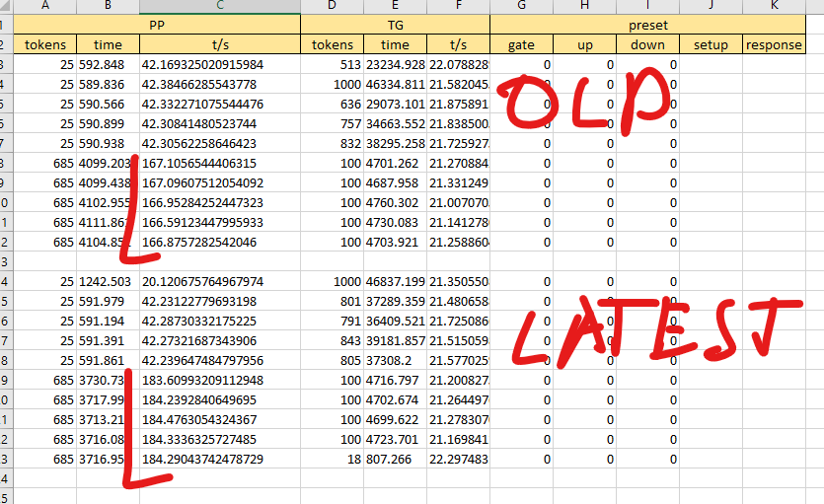Select TG time cell 39181.857
The width and height of the screenshot is (824, 504).
click(x=395, y=340)
